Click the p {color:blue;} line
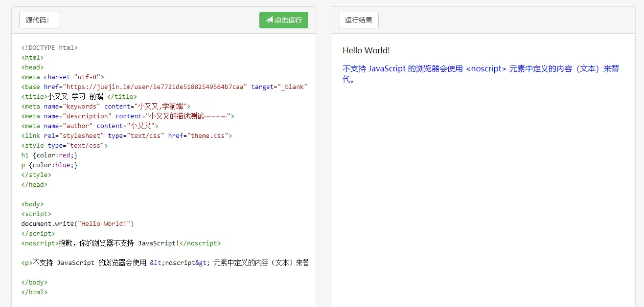The image size is (644, 307). [x=49, y=165]
